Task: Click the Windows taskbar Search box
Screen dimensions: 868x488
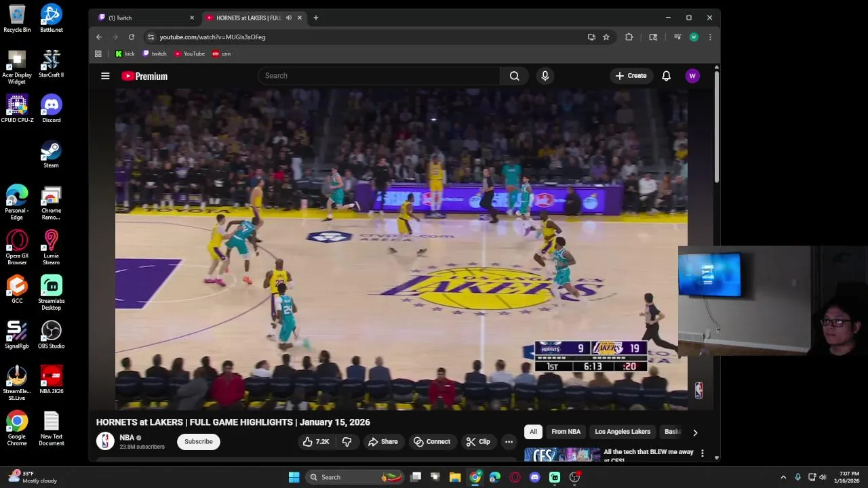Action: point(355,477)
